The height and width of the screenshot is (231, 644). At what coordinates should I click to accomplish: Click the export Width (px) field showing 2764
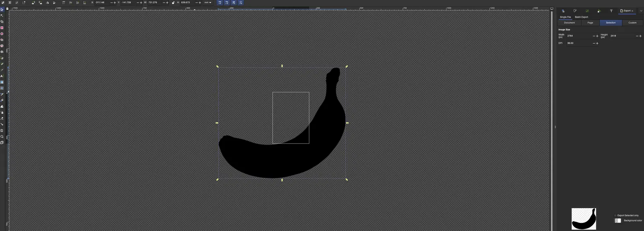pyautogui.click(x=579, y=36)
